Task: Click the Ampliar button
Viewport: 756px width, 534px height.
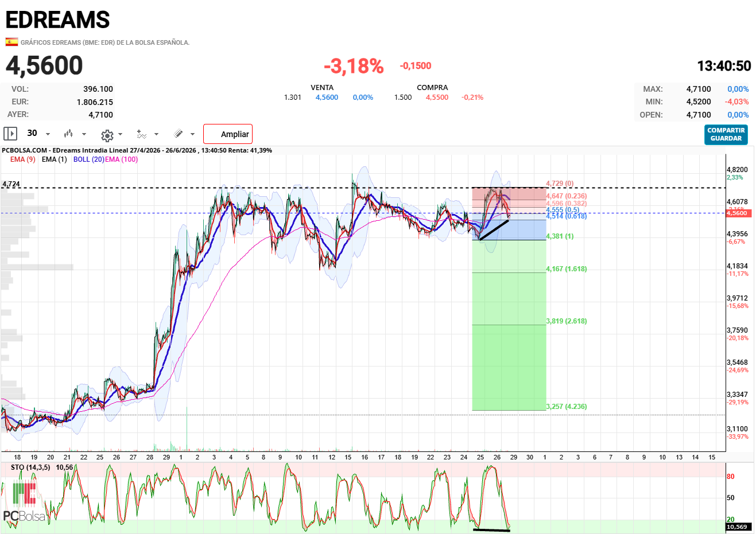Action: tap(228, 134)
